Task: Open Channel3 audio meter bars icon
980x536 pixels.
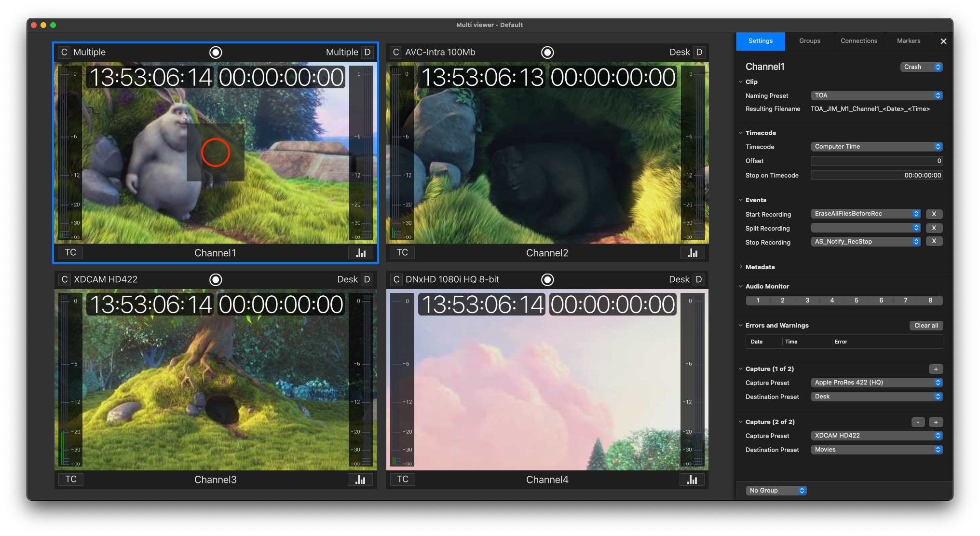Action: coord(360,480)
